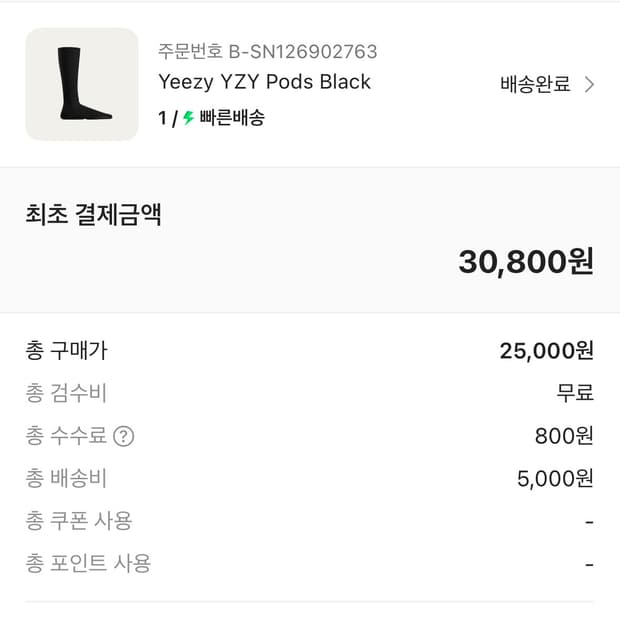Click the 총 쿠폰 사용 row label
Screen dimensions: 620x620
click(x=79, y=520)
